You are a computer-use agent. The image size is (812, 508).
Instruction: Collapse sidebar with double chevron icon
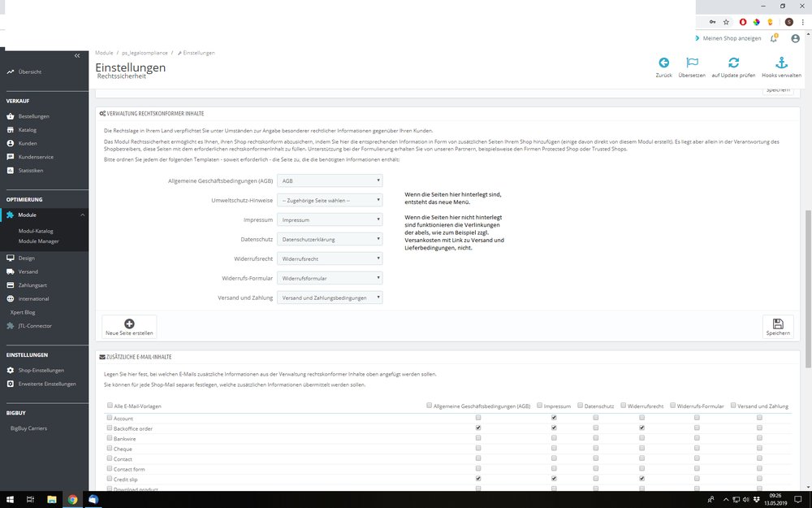pyautogui.click(x=77, y=55)
